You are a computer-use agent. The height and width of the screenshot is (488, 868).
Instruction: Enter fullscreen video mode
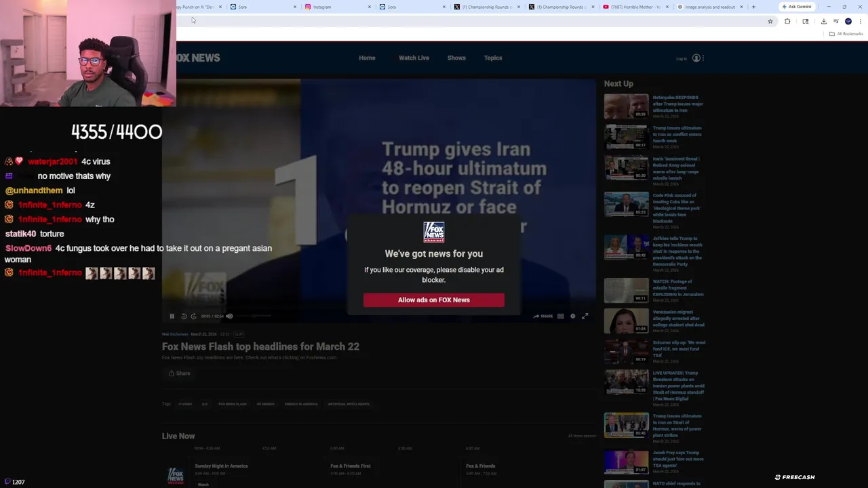(x=585, y=316)
